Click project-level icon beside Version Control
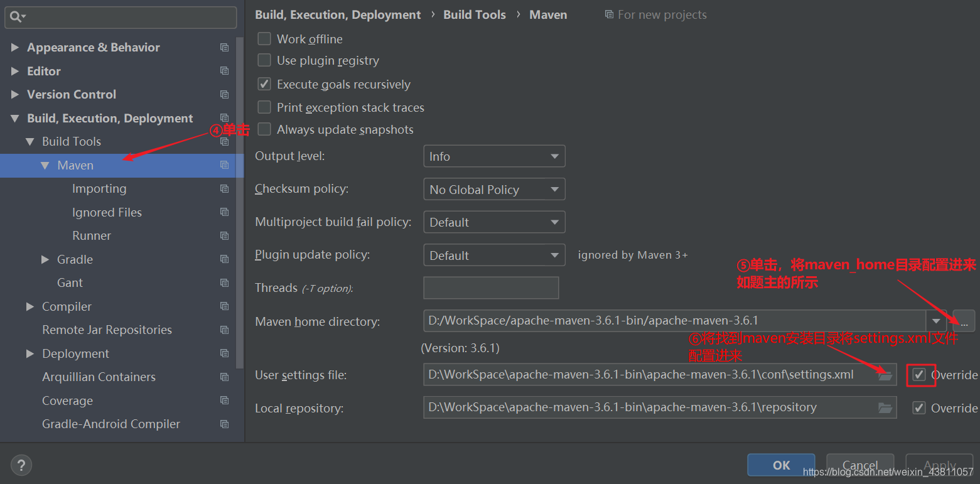This screenshot has width=980, height=484. point(224,94)
